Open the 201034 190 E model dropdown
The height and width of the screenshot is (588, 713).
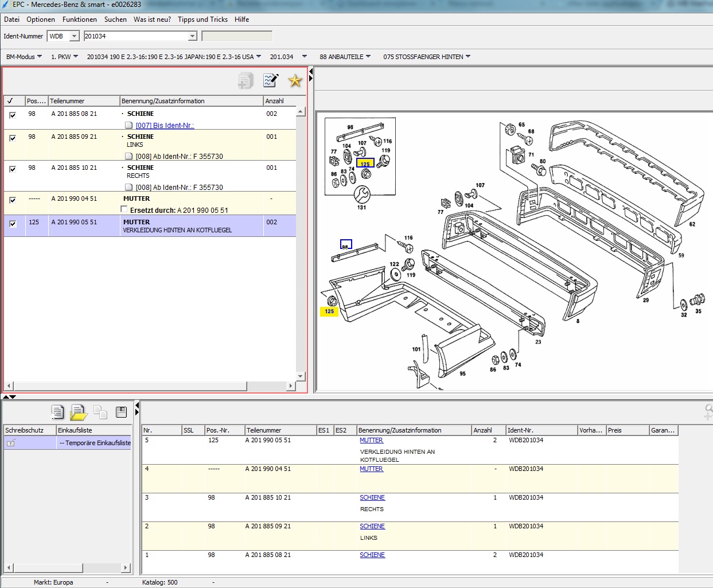pyautogui.click(x=174, y=57)
